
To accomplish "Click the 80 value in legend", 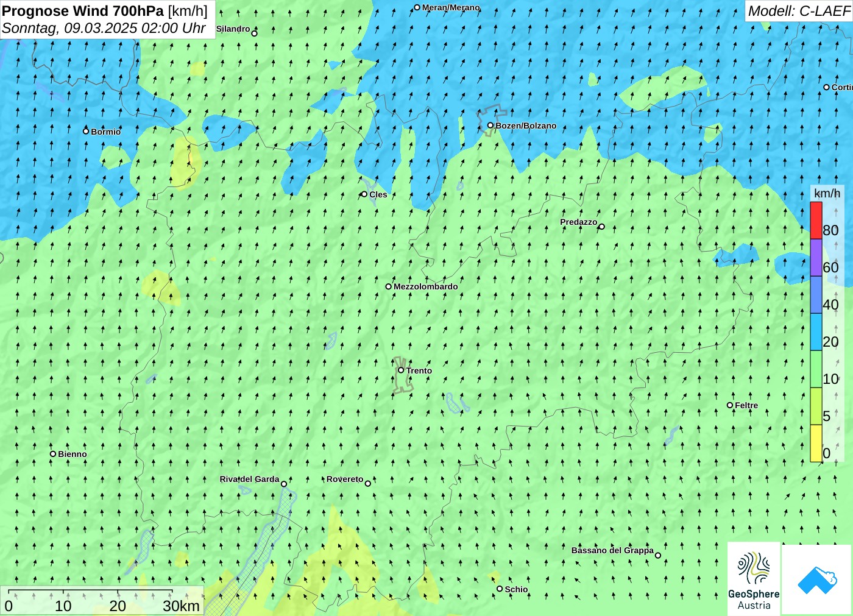I will (x=830, y=230).
